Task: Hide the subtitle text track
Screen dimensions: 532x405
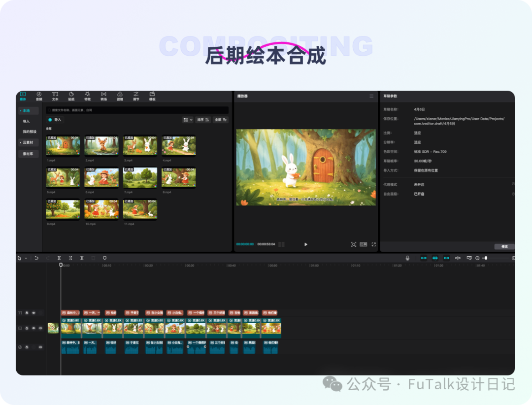Action: coord(33,313)
